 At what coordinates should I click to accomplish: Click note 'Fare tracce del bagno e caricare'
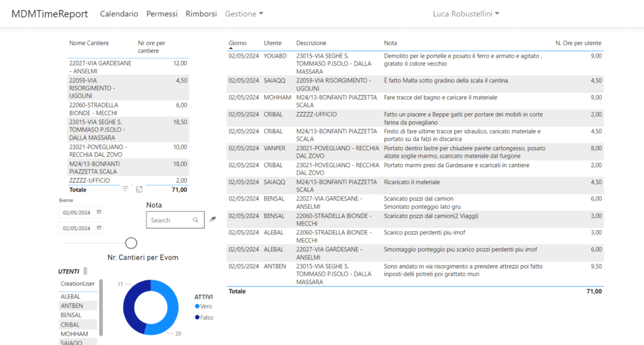pyautogui.click(x=440, y=97)
